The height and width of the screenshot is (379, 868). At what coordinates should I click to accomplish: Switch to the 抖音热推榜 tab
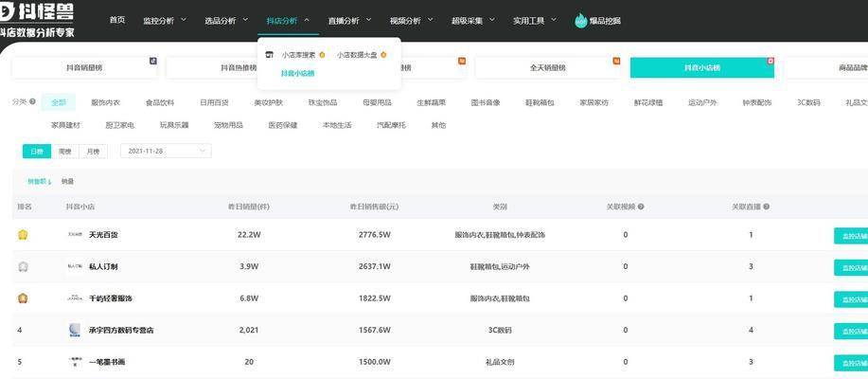coord(238,67)
